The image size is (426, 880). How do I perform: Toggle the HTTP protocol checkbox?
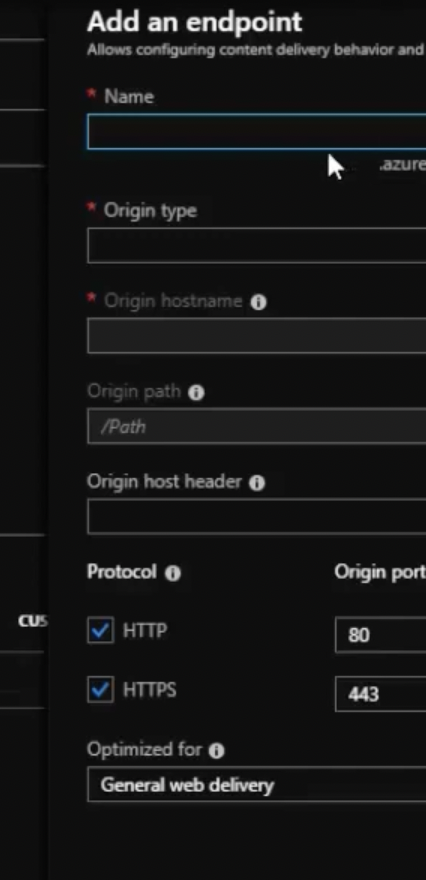(100, 631)
